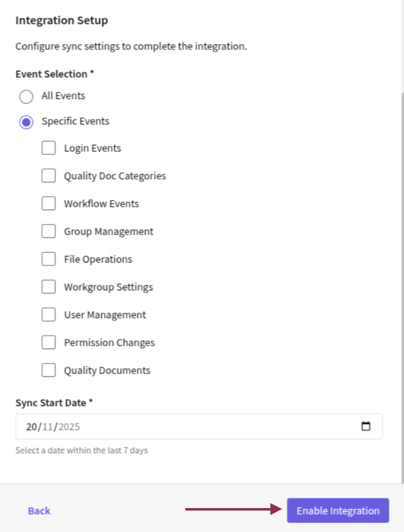The image size is (404, 532).
Task: Click the Integration Setup heading
Action: (61, 20)
